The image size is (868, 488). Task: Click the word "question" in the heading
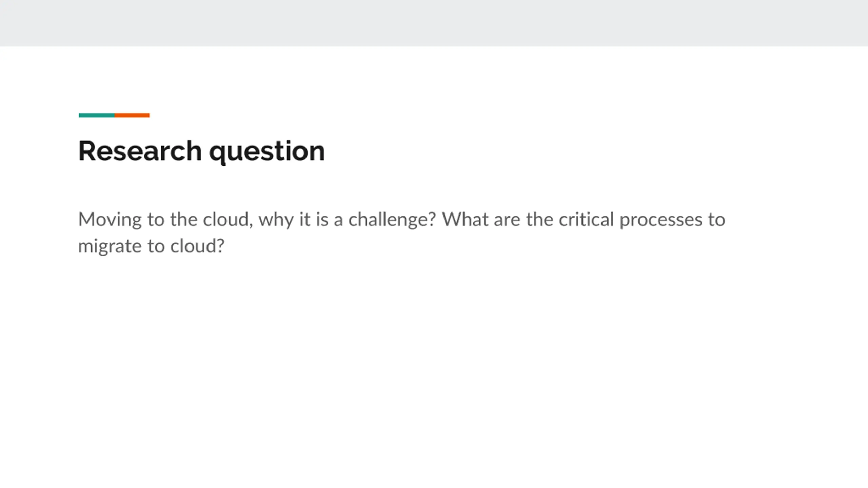pos(267,152)
